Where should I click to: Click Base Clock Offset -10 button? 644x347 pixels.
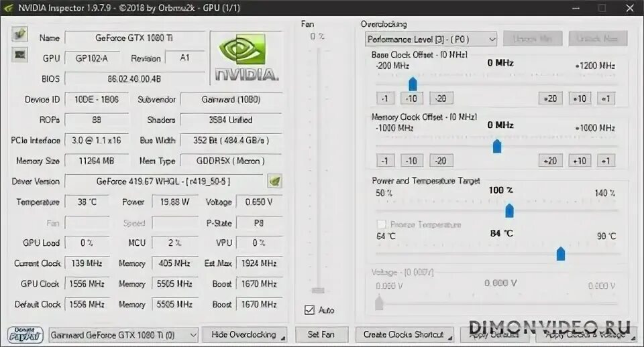click(x=411, y=98)
